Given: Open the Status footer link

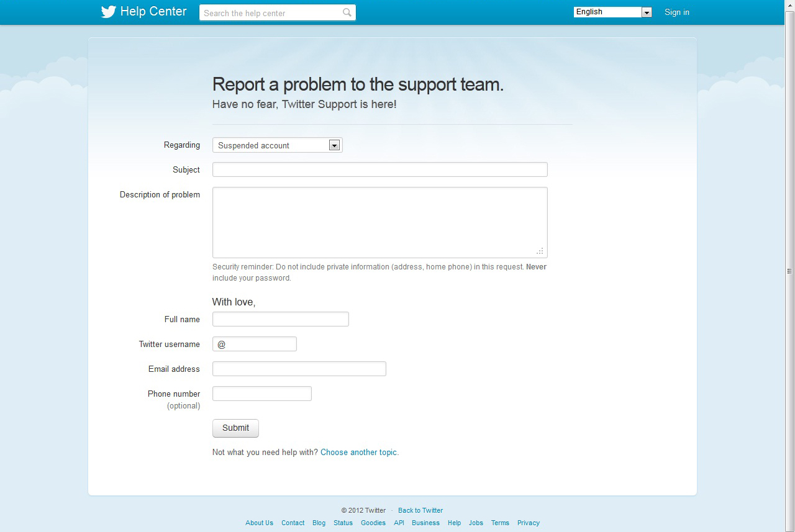Looking at the screenshot, I should click(x=343, y=523).
